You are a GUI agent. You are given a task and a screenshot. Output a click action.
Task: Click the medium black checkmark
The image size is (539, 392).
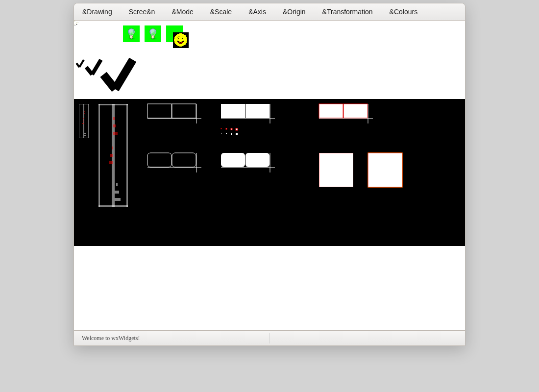click(94, 67)
